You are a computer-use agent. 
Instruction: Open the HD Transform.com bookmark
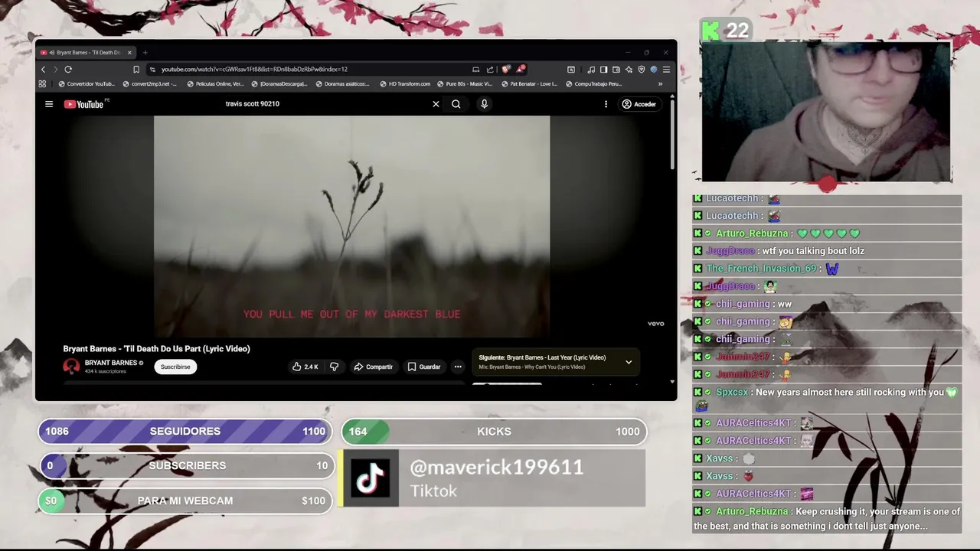pos(405,84)
